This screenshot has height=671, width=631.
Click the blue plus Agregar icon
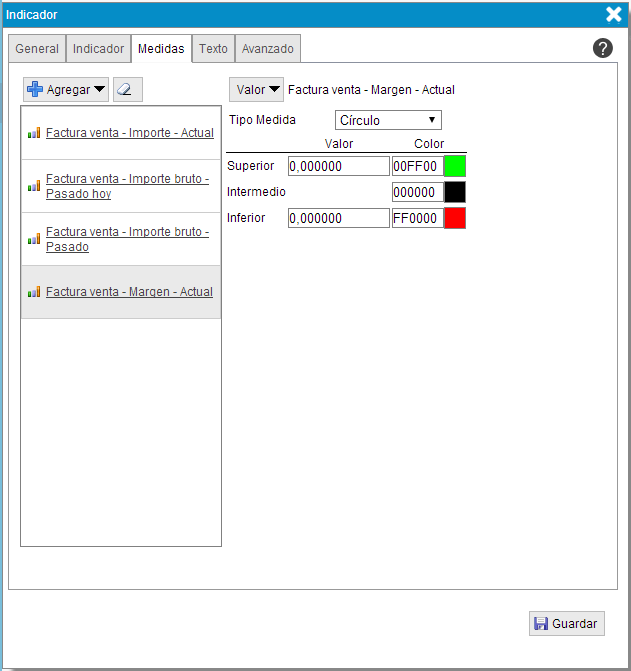(35, 90)
